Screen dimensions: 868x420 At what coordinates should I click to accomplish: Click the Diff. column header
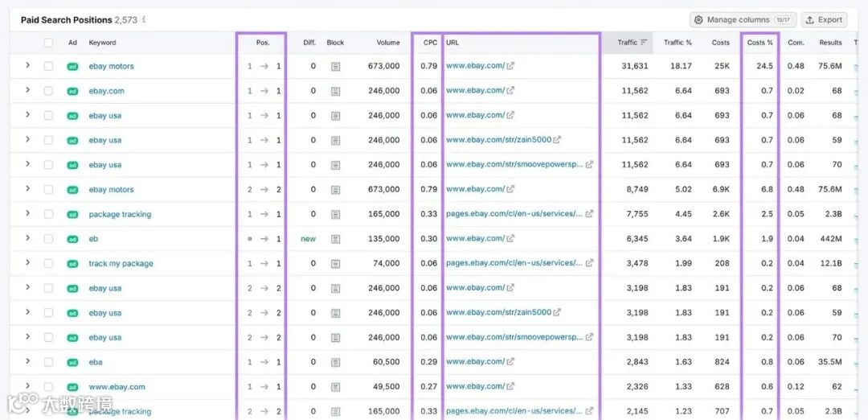point(309,43)
